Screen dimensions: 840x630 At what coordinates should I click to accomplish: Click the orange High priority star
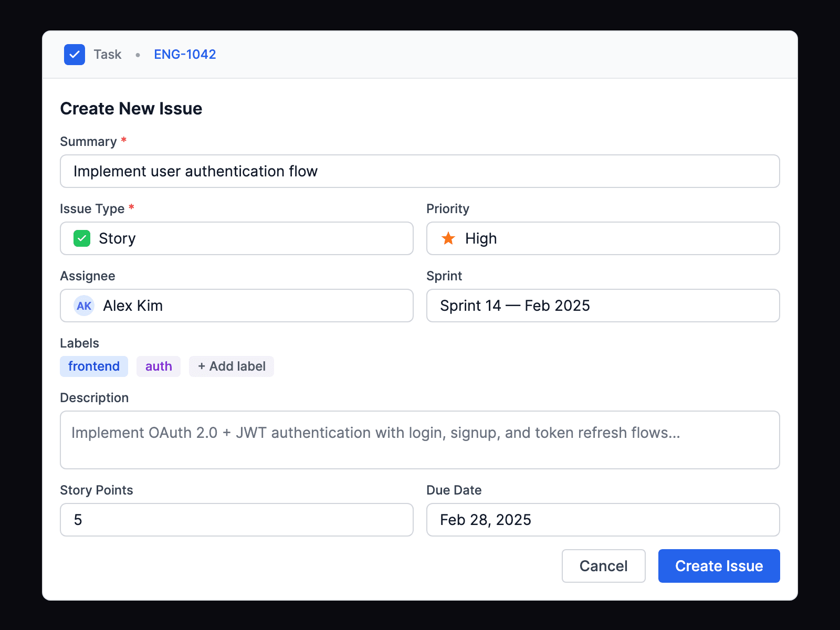click(448, 238)
